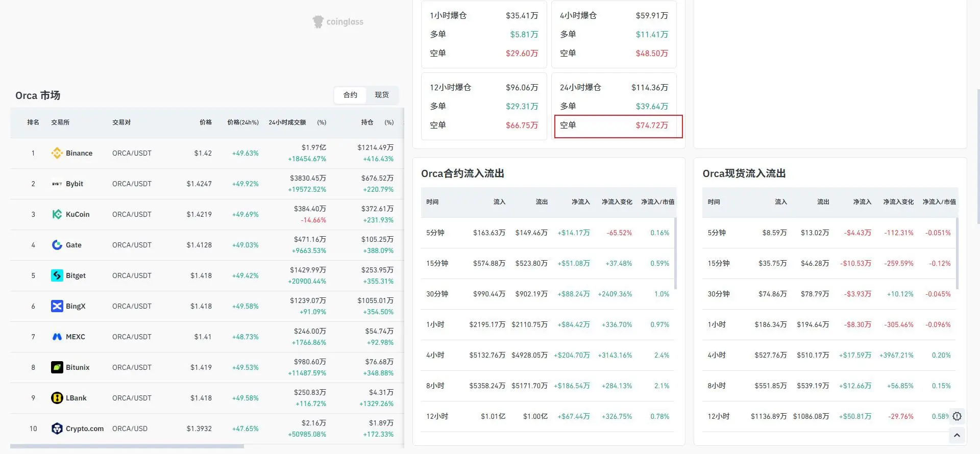The image size is (980, 454).
Task: Click -259.59% in 现货 15分钟 row
Action: tap(899, 263)
